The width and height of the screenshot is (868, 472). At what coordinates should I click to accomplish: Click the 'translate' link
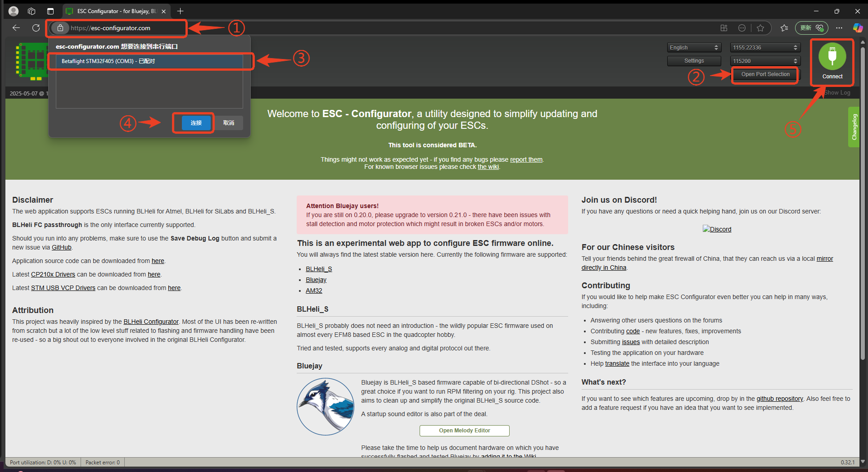pos(617,363)
